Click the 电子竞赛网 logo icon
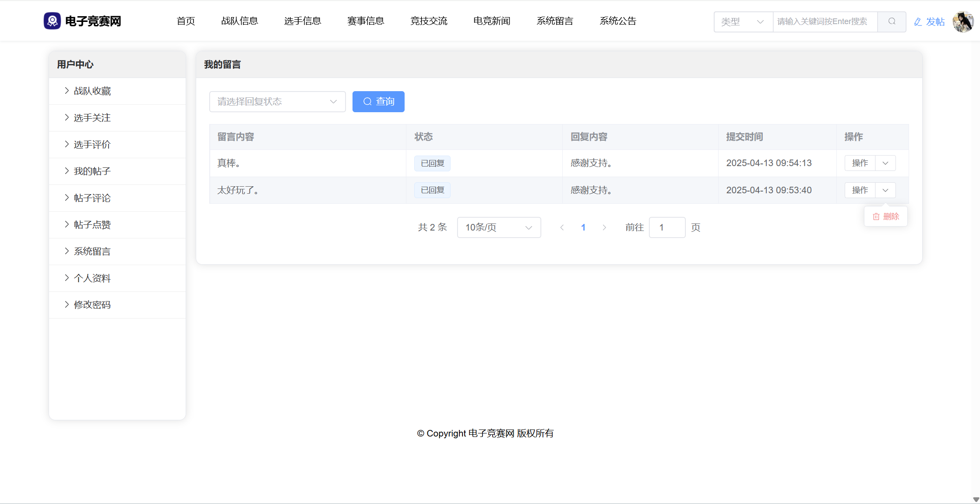Screen dimensions: 980x504 point(52,21)
